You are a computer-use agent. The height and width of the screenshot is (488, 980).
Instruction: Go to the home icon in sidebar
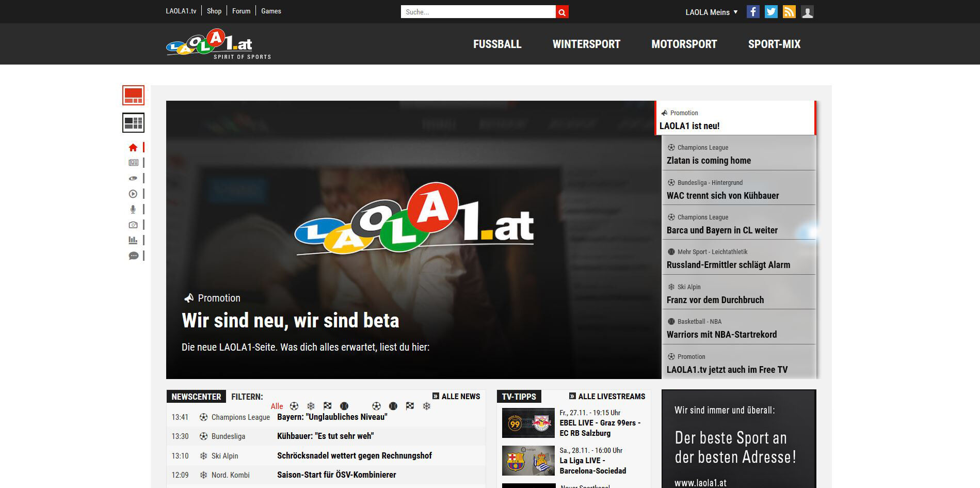(x=133, y=148)
